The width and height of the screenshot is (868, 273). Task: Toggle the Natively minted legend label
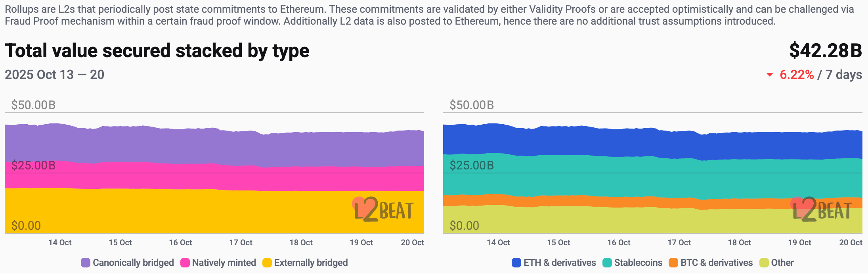point(224,263)
